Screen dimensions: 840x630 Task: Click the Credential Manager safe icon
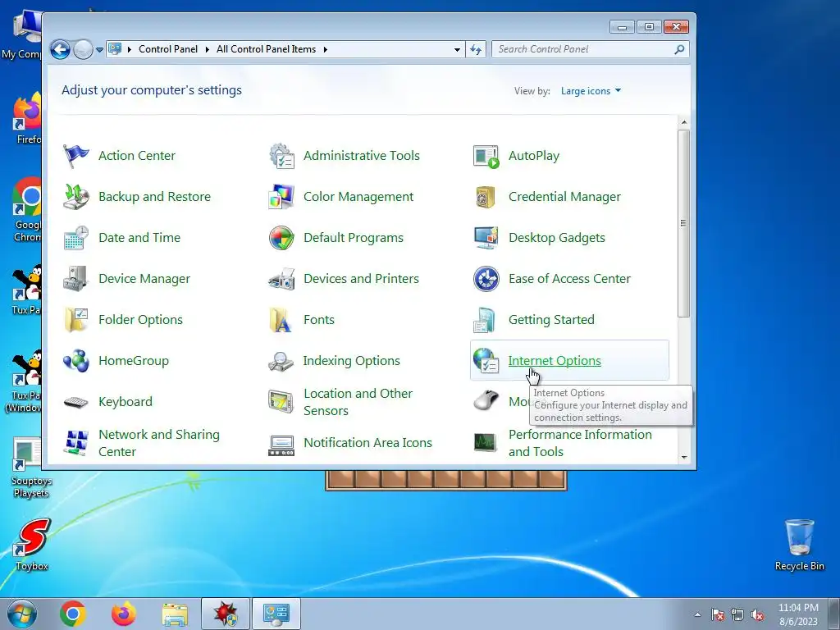click(486, 197)
